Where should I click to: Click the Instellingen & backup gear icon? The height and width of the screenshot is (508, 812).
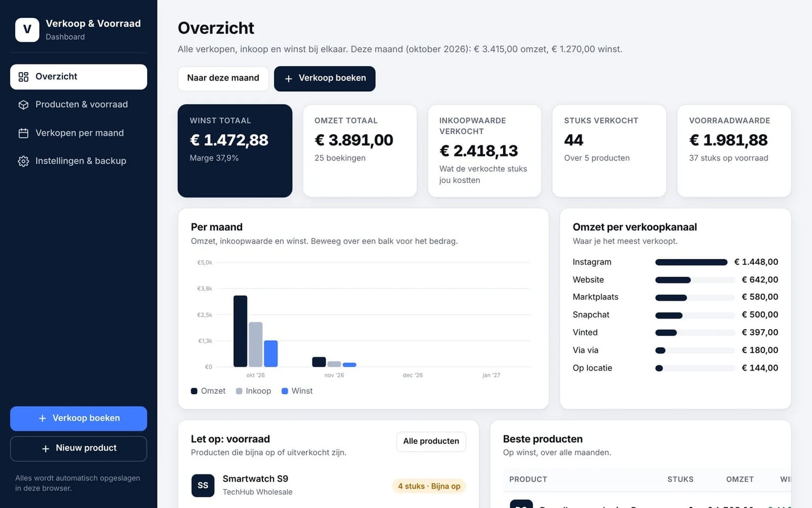coord(23,161)
